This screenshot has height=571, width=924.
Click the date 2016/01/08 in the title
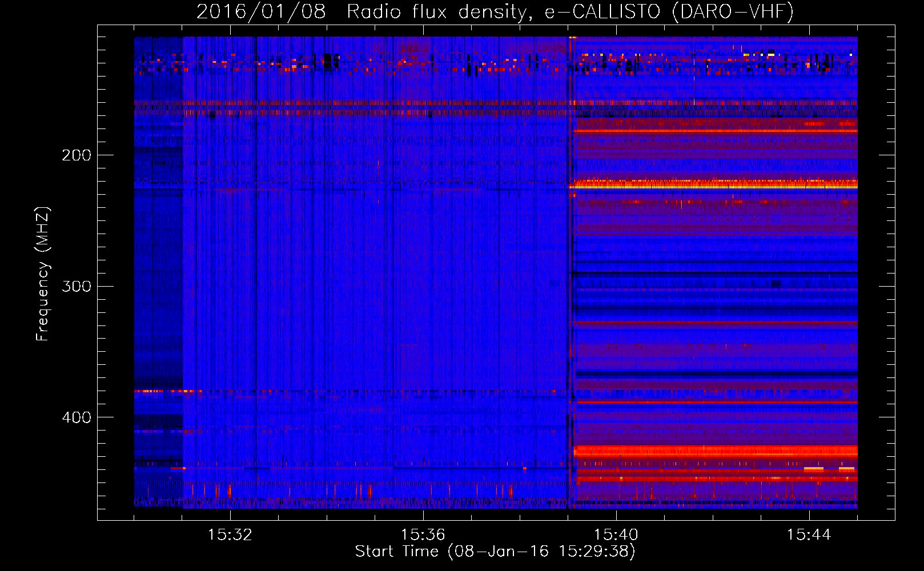[x=261, y=11]
